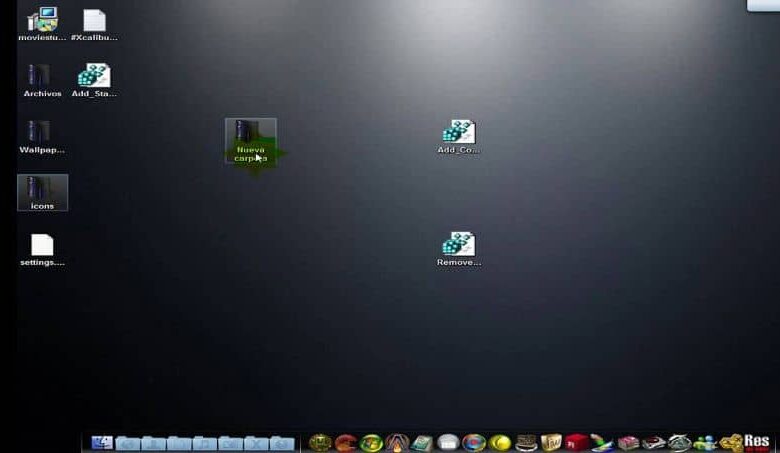This screenshot has width=780, height=453.
Task: Click the green Windows orb dock icon
Action: click(371, 443)
